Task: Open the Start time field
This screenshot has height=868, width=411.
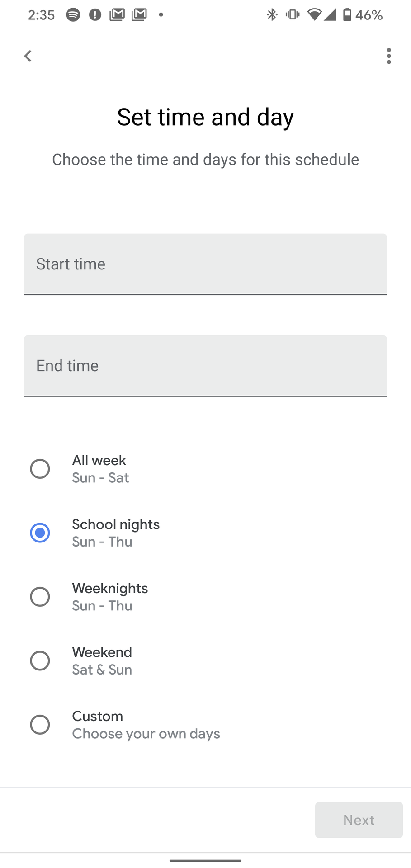Action: (x=205, y=264)
